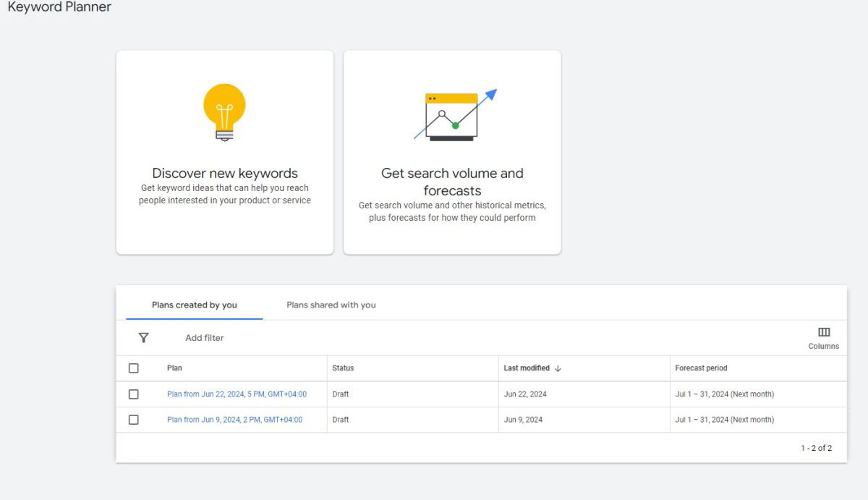Viewport: 868px width, 500px height.
Task: Select Get search volume and forecasts title
Action: tap(452, 182)
